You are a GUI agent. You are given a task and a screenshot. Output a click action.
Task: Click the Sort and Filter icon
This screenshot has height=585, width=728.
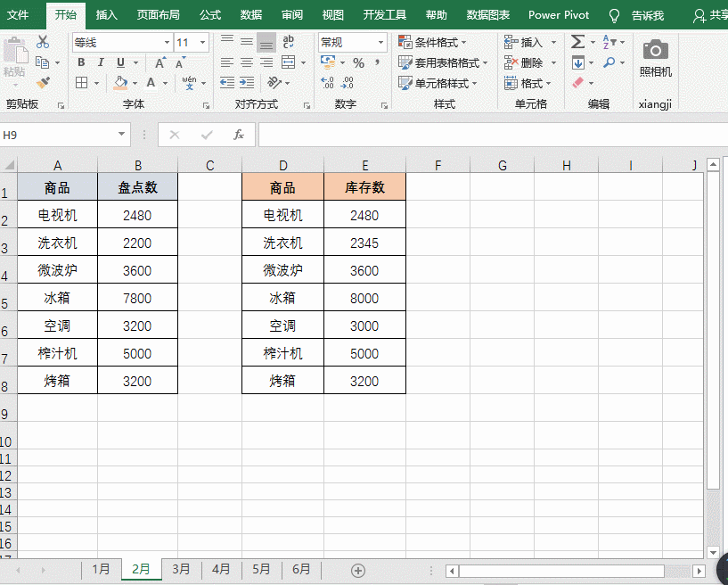point(609,42)
